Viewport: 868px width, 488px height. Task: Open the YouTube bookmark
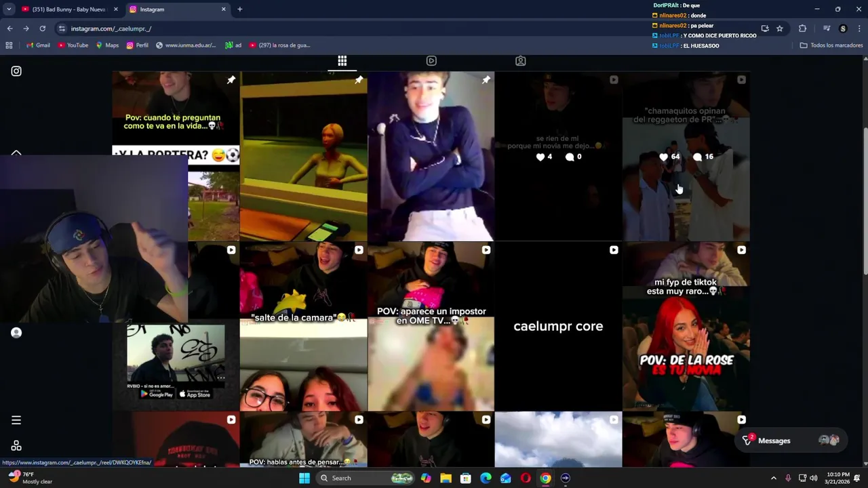[73, 45]
